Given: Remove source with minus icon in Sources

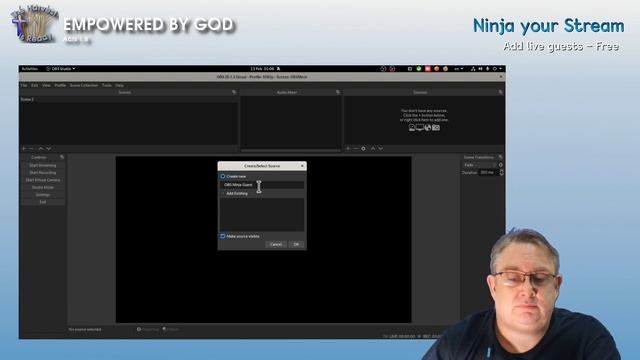Looking at the screenshot, I should click(x=356, y=149).
